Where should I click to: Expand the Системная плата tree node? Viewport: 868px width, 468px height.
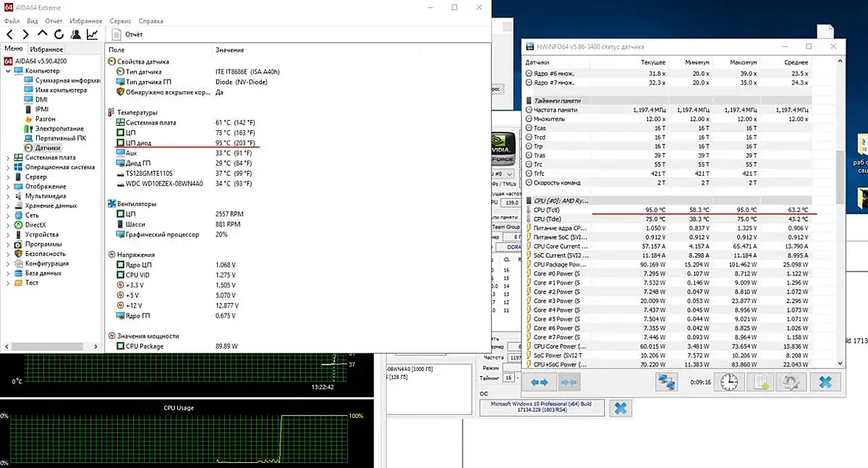[x=8, y=158]
